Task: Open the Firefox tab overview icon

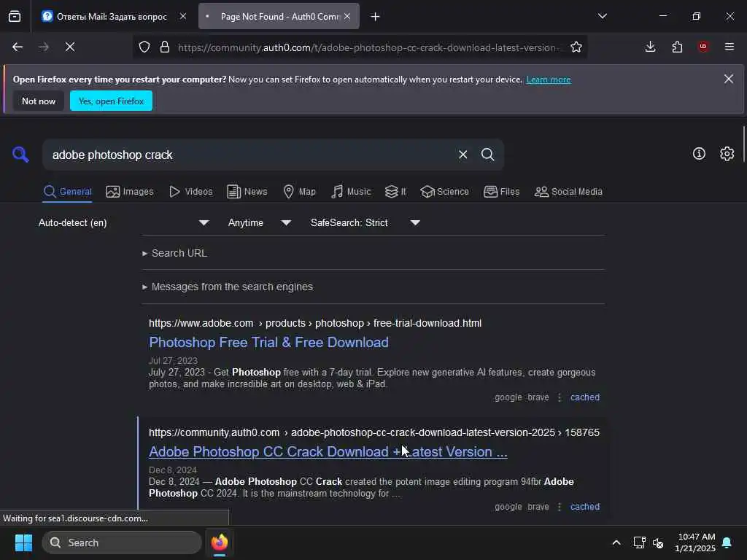Action: click(x=15, y=16)
